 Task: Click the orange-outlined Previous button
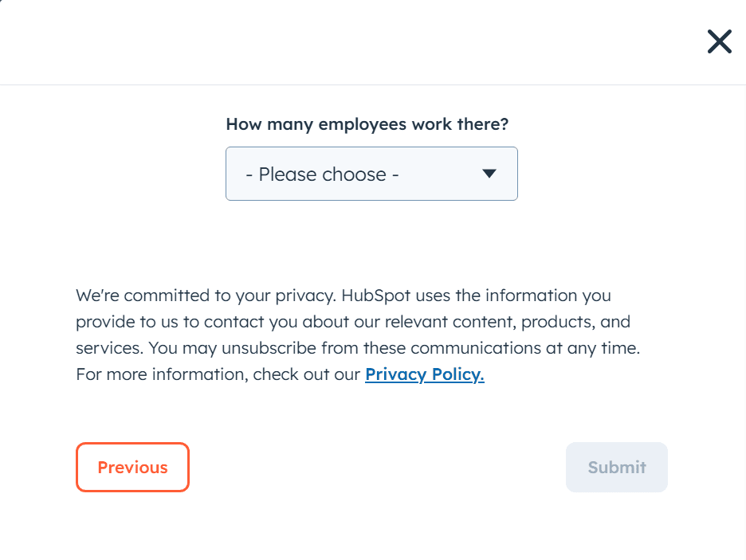(x=132, y=468)
